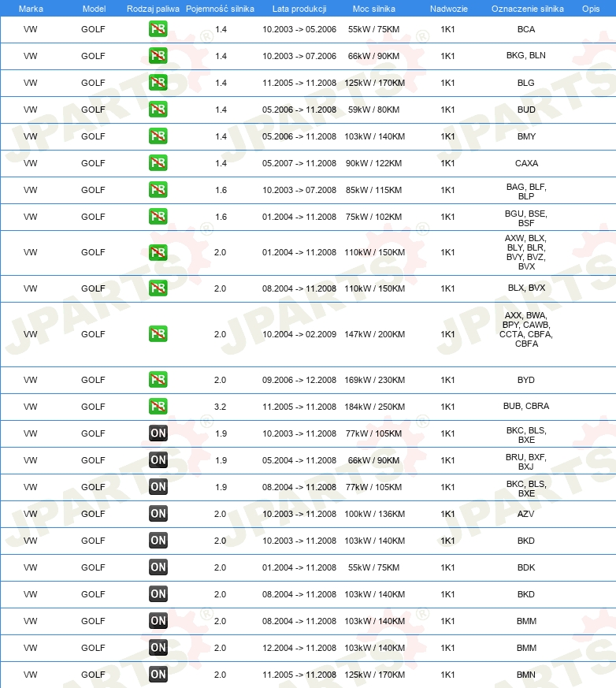Click the PB icon in the 3.2 engine row

(x=158, y=407)
